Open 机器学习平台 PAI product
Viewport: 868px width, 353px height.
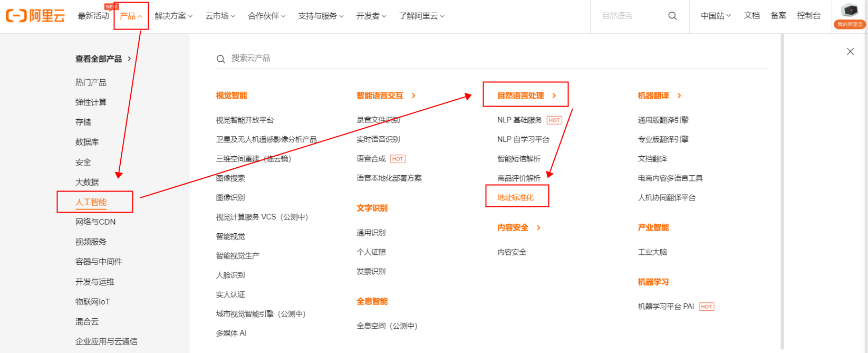pyautogui.click(x=666, y=307)
